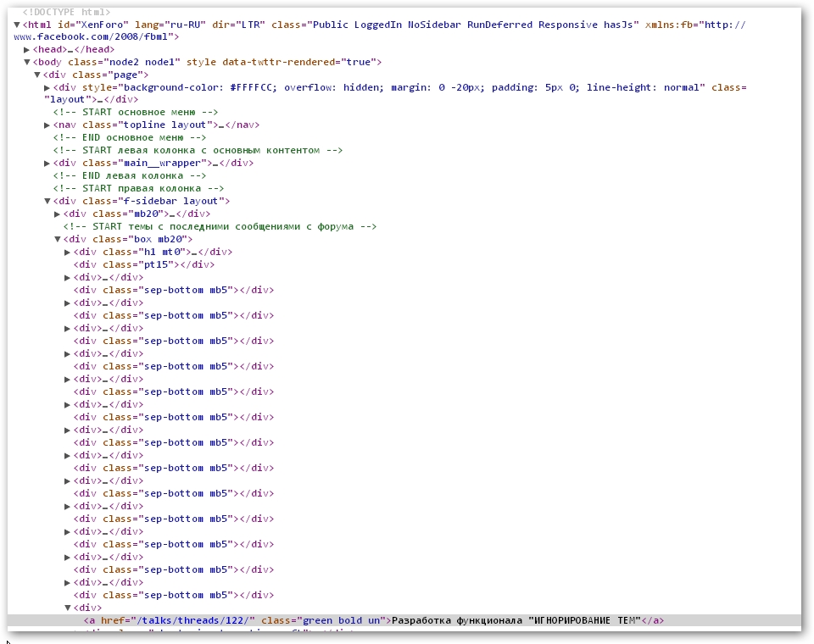This screenshot has width=814, height=644.
Task: Select the DOCTYPE html line
Action: coord(66,12)
